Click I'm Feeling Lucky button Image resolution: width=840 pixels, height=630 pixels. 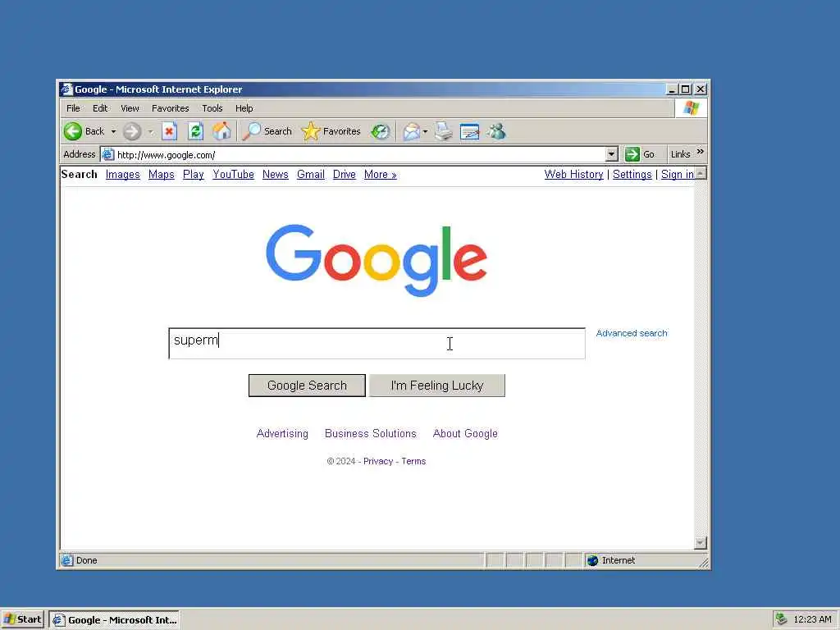pos(437,386)
